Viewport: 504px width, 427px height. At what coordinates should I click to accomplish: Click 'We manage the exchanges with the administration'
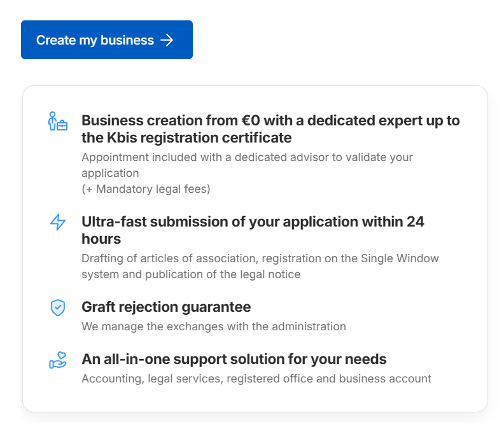pos(213,326)
